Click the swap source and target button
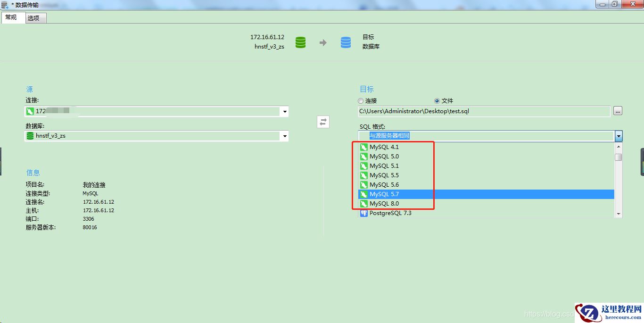 tap(323, 122)
